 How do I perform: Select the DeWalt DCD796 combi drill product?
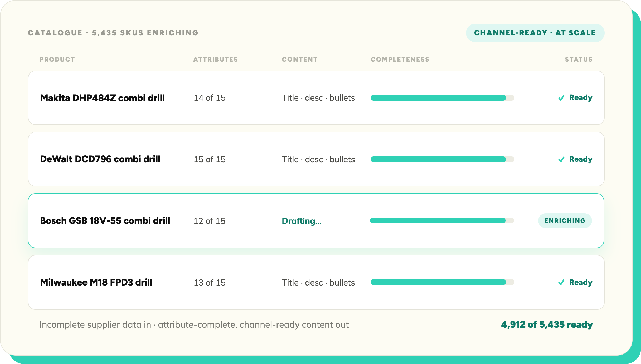[x=100, y=159]
